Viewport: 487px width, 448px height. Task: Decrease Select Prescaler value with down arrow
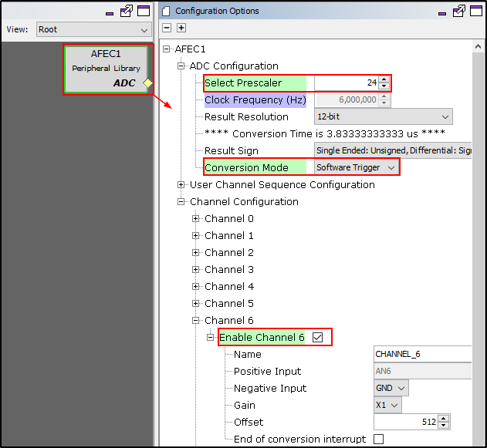click(x=384, y=86)
